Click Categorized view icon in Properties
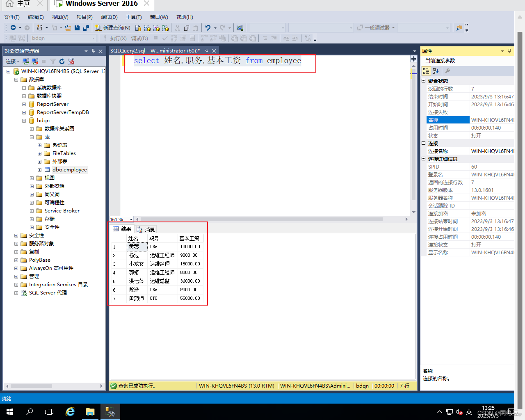The width and height of the screenshot is (525, 420). (426, 71)
